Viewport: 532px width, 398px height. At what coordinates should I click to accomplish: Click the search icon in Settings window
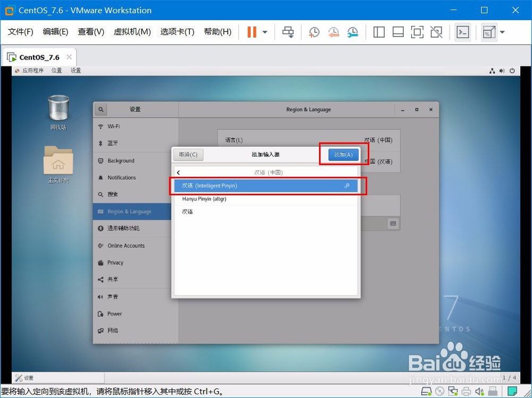click(101, 109)
